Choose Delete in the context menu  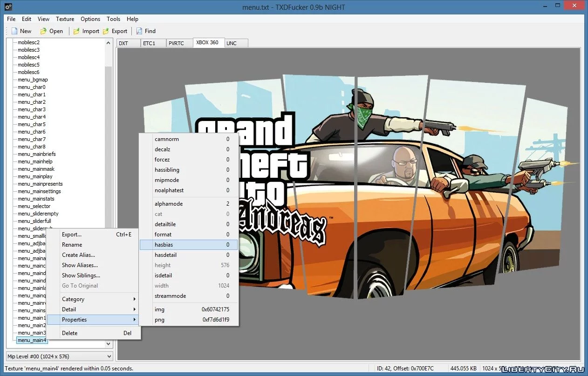point(93,333)
